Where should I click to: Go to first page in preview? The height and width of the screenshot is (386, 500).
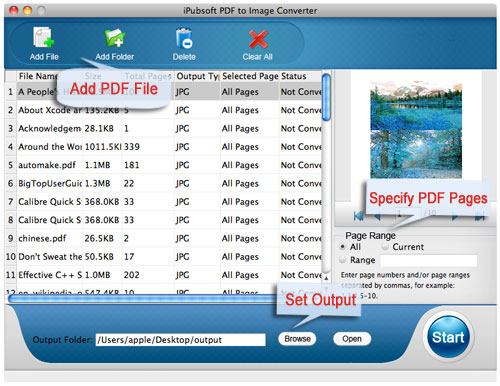[358, 216]
